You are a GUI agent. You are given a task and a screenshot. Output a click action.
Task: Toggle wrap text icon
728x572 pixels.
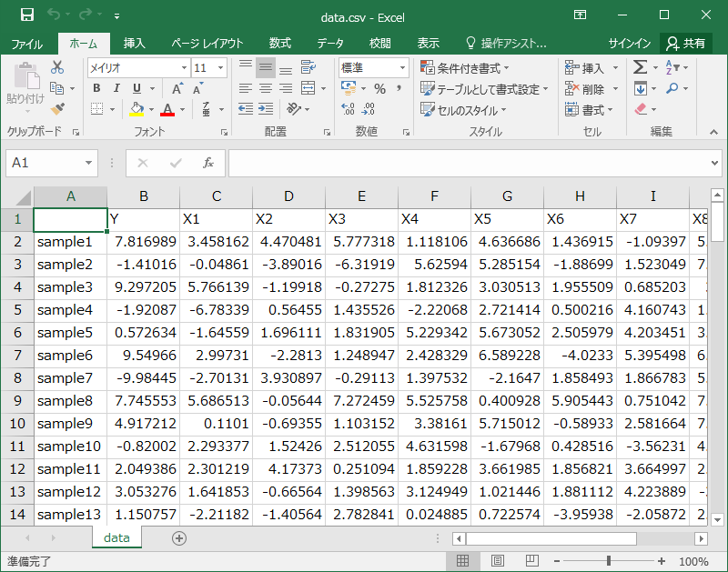click(x=308, y=67)
